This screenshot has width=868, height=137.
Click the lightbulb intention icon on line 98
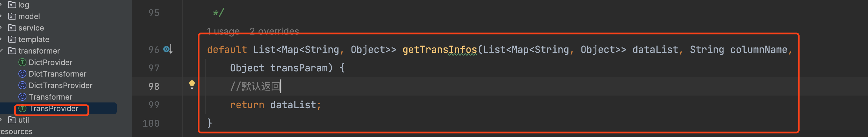tap(192, 84)
